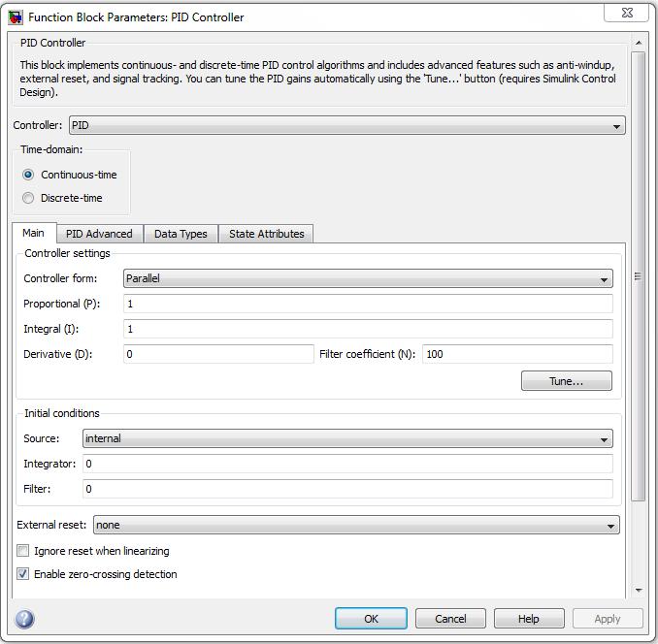Click the Derivative (D) input field
The height and width of the screenshot is (644, 658).
(x=218, y=354)
